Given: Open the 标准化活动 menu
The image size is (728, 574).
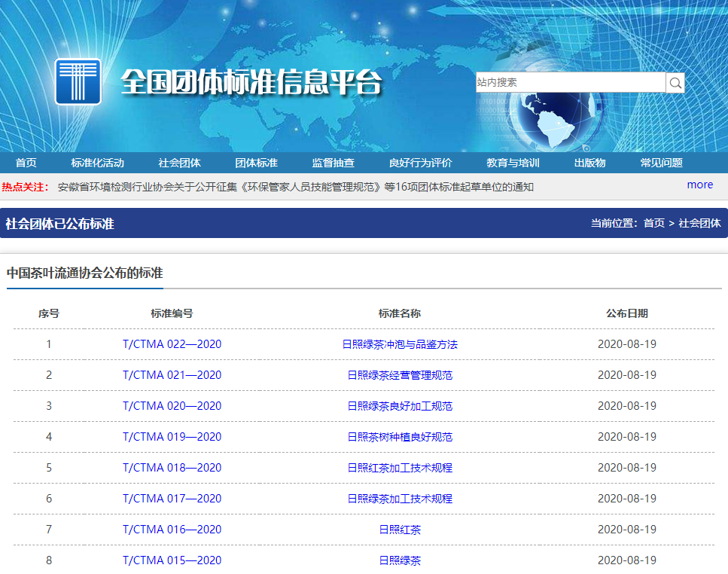Looking at the screenshot, I should pyautogui.click(x=98, y=163).
